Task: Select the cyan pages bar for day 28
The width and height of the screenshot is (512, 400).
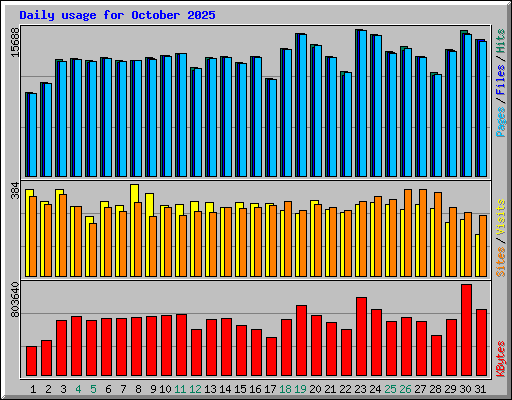Action: 438,125
